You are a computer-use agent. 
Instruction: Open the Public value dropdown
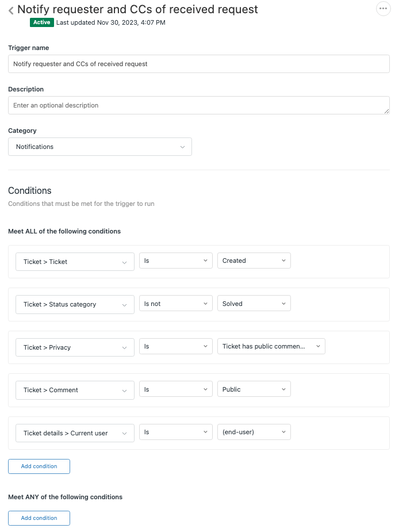[254, 389]
